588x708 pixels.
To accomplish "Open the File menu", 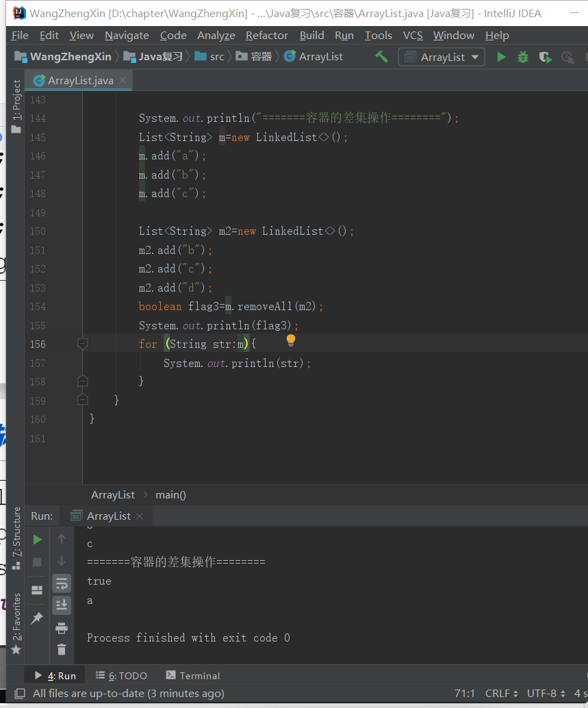I will tap(20, 35).
